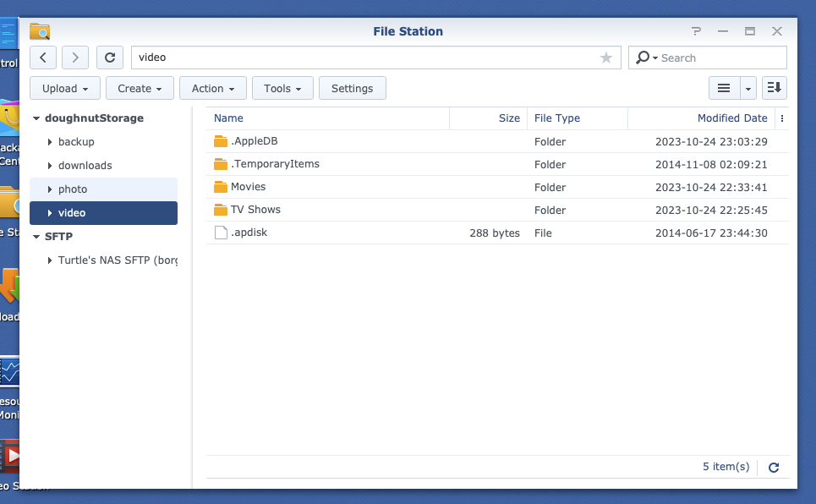Screen dimensions: 816x504
Task: Expand the backup folder arrow
Action: pyautogui.click(x=49, y=141)
